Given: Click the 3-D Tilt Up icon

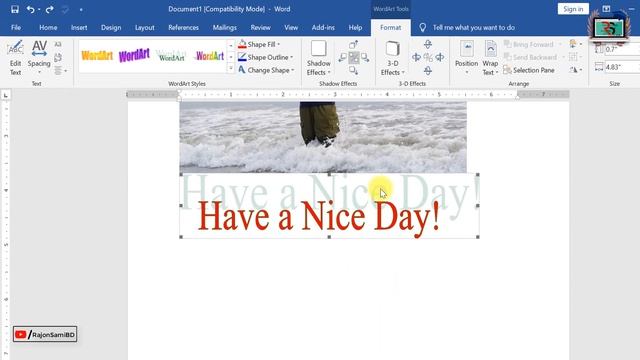Looking at the screenshot, I should tap(428, 44).
